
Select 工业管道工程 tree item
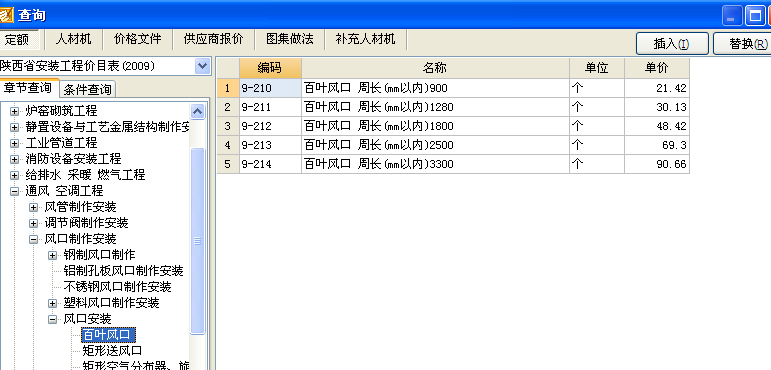point(61,143)
